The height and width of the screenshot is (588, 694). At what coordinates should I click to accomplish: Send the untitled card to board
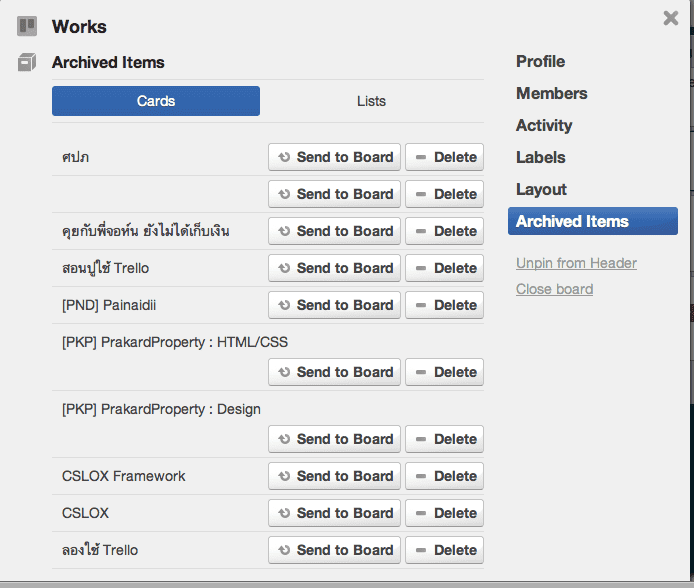[x=334, y=194]
